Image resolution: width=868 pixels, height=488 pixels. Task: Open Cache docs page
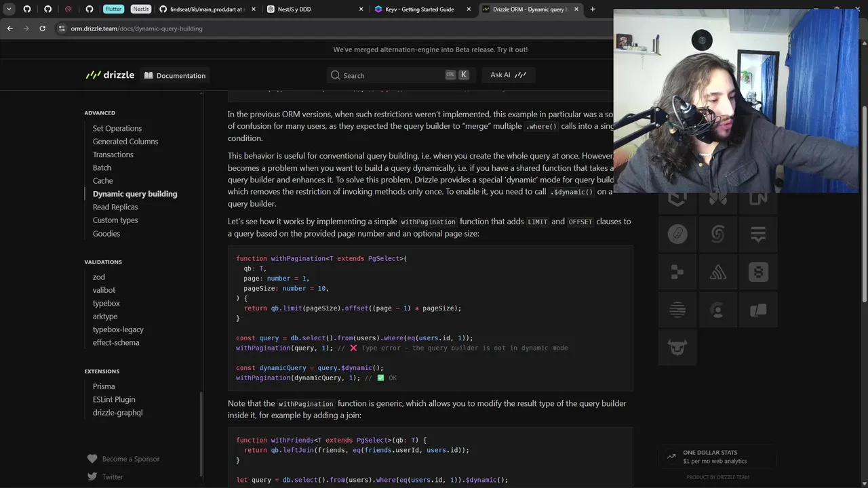pos(103,180)
